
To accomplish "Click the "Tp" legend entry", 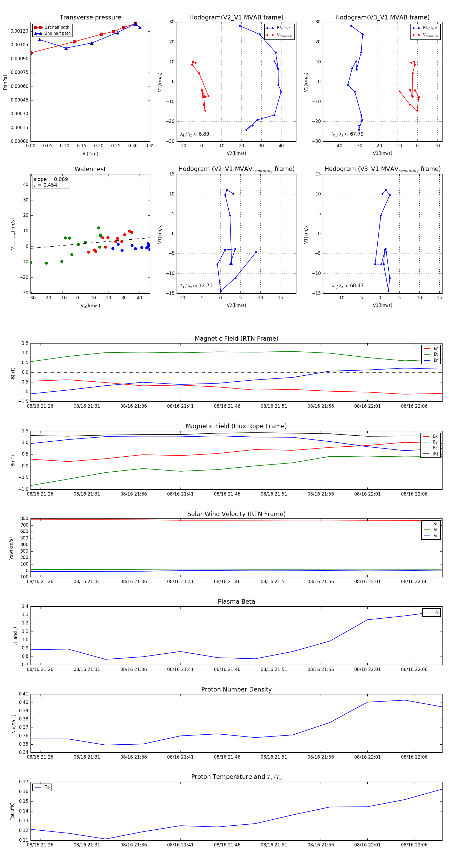I will [x=42, y=787].
